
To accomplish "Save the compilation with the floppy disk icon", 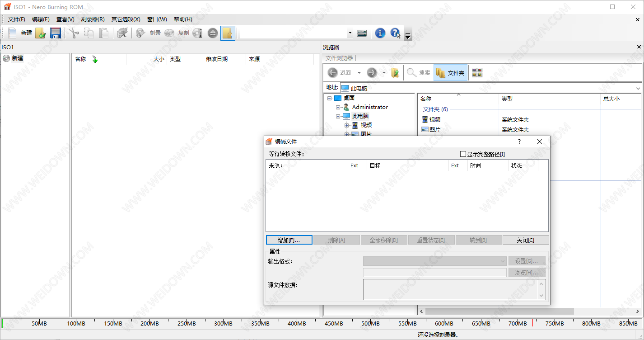I will click(55, 33).
